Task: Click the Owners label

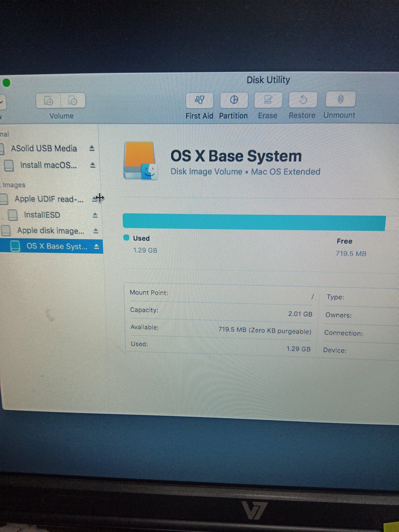Action: coord(339,315)
